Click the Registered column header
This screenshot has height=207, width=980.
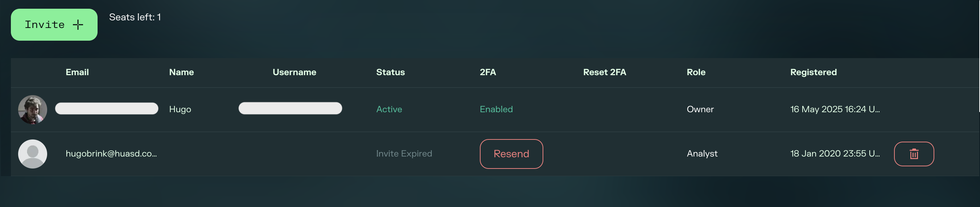tap(813, 72)
